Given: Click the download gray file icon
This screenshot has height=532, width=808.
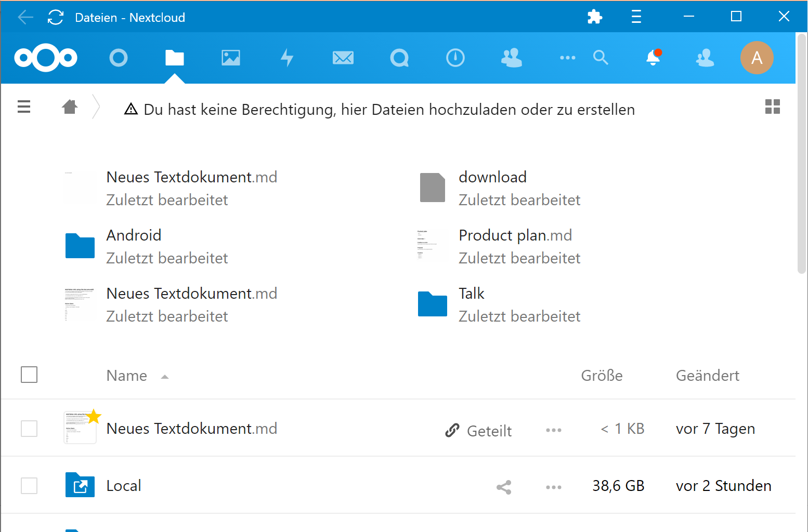Looking at the screenshot, I should pos(433,188).
